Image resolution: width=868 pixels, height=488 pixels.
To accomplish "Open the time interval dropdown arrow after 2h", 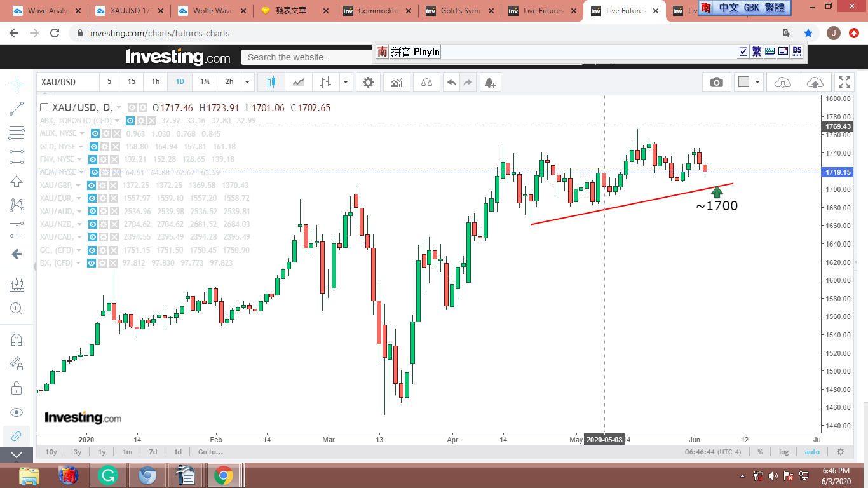I will 248,82.
